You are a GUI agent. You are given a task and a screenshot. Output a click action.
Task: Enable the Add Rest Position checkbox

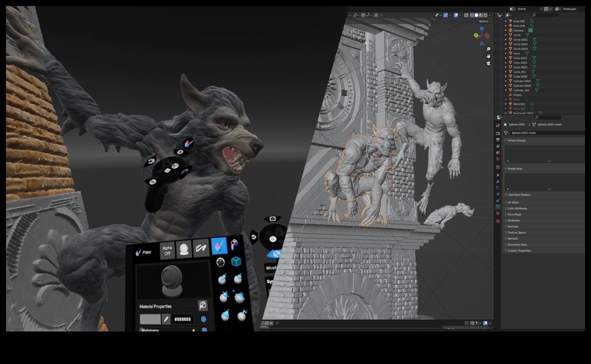coord(506,195)
